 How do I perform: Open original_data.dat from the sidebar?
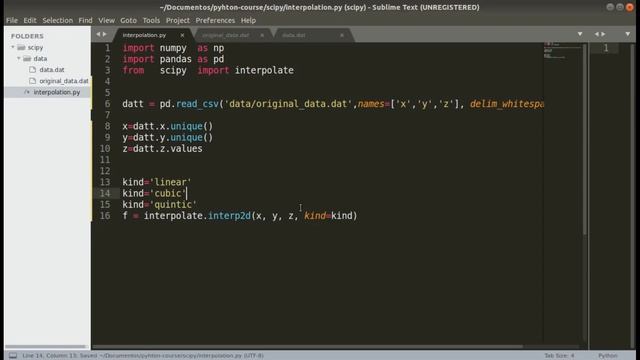[64, 81]
